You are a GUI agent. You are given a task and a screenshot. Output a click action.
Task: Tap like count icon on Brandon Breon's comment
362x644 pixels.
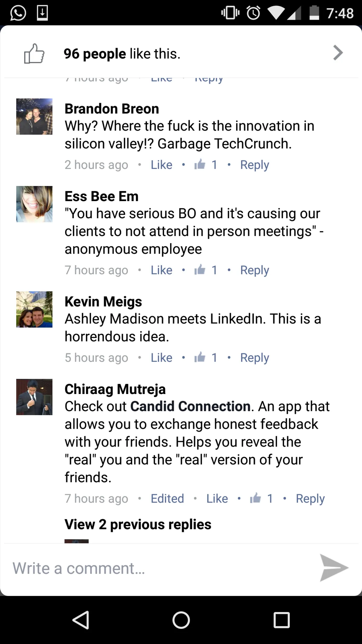(200, 165)
